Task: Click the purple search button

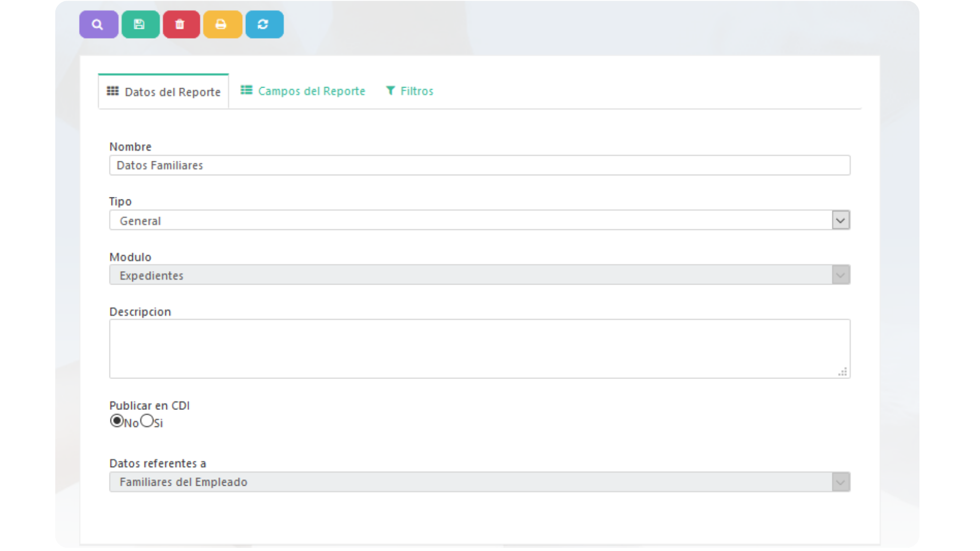Action: point(98,24)
